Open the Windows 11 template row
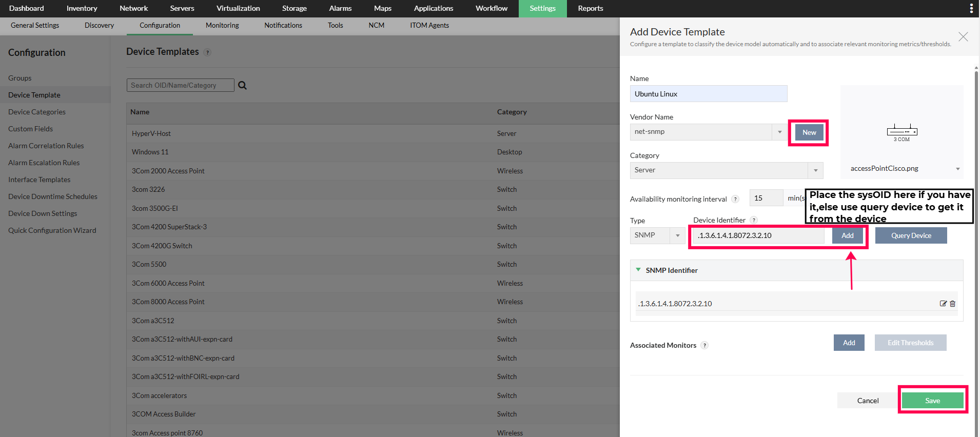Screen dimensions: 980x437 pos(373,152)
